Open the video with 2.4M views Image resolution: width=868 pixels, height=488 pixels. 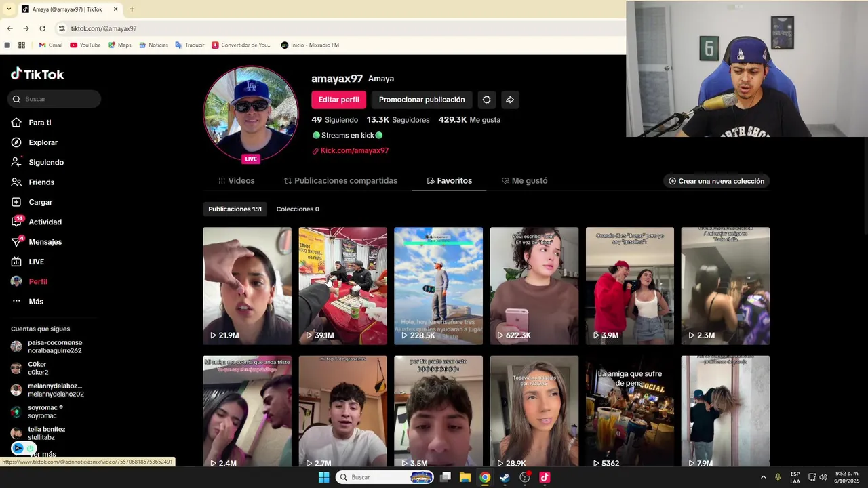coord(247,411)
